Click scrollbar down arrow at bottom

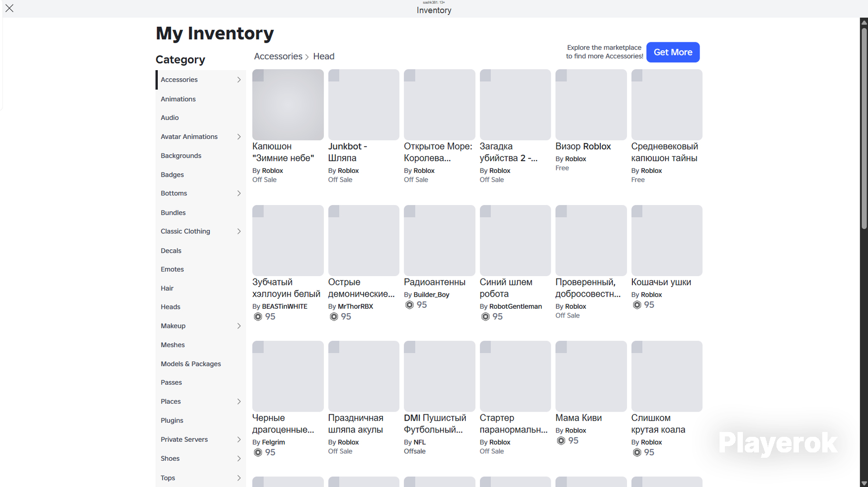click(864, 483)
